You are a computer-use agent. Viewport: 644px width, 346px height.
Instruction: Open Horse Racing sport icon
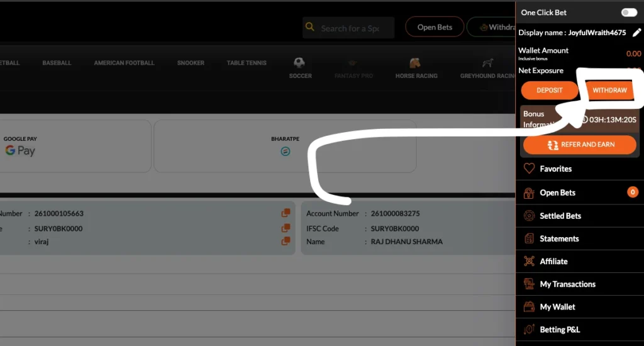pyautogui.click(x=415, y=63)
